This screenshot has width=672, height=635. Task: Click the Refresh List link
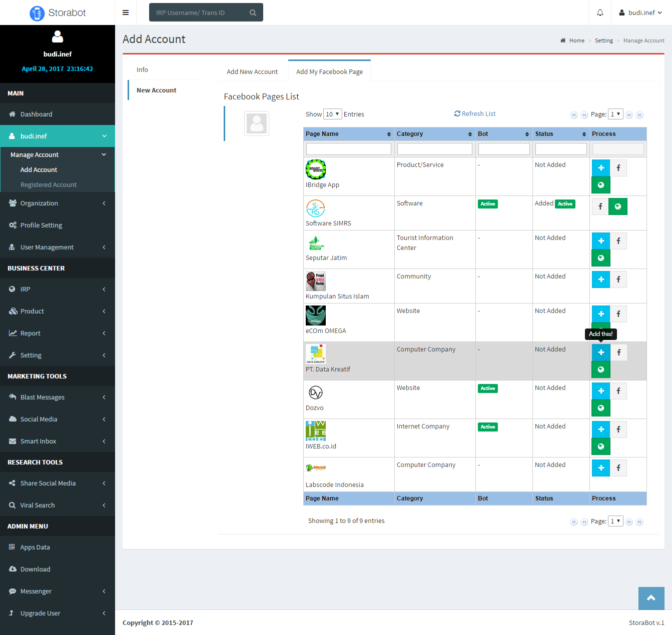coord(475,114)
